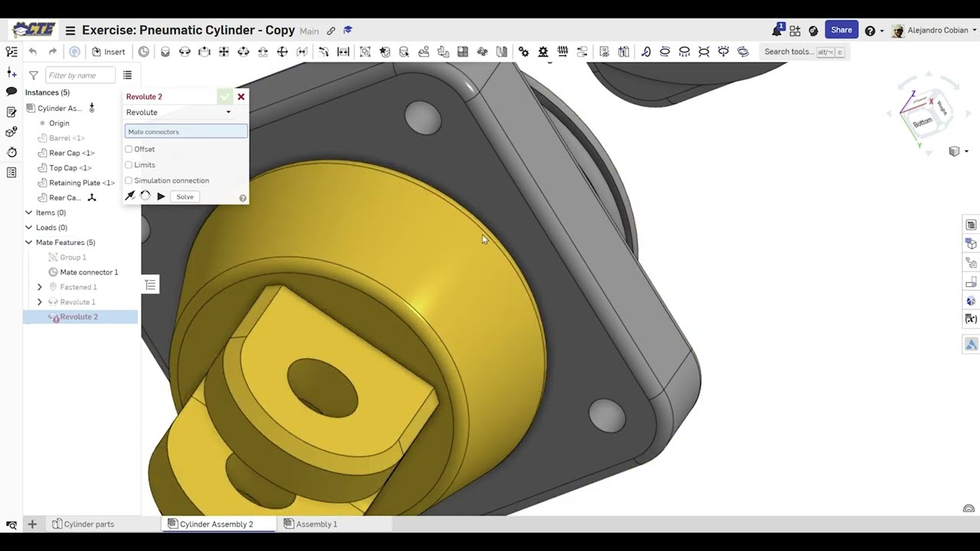Select Rear Cap <1> instance
This screenshot has height=551, width=980.
[x=72, y=153]
